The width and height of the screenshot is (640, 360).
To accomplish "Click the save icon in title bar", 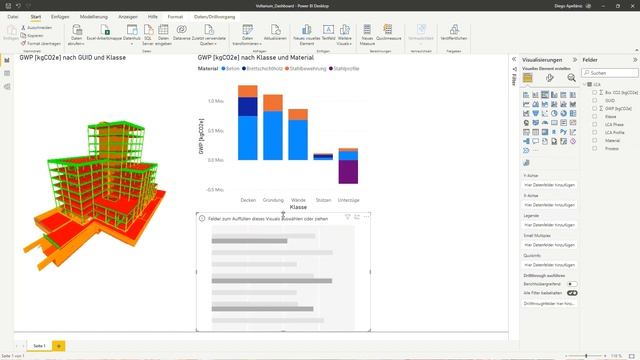I will pos(8,6).
